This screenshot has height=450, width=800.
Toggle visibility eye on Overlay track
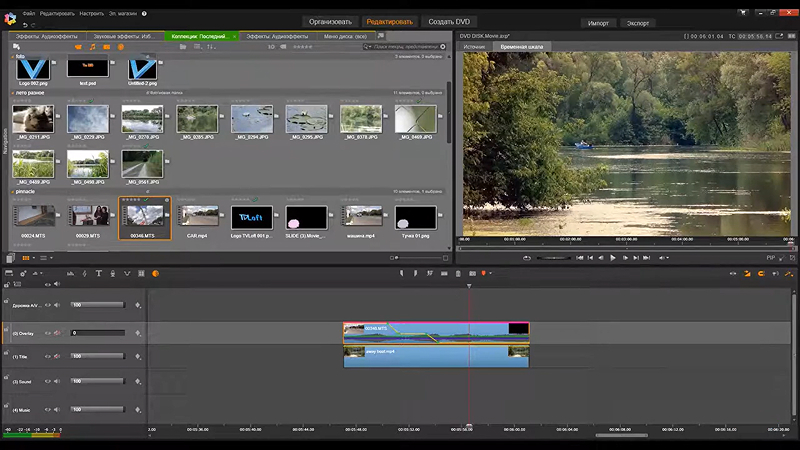tap(48, 333)
